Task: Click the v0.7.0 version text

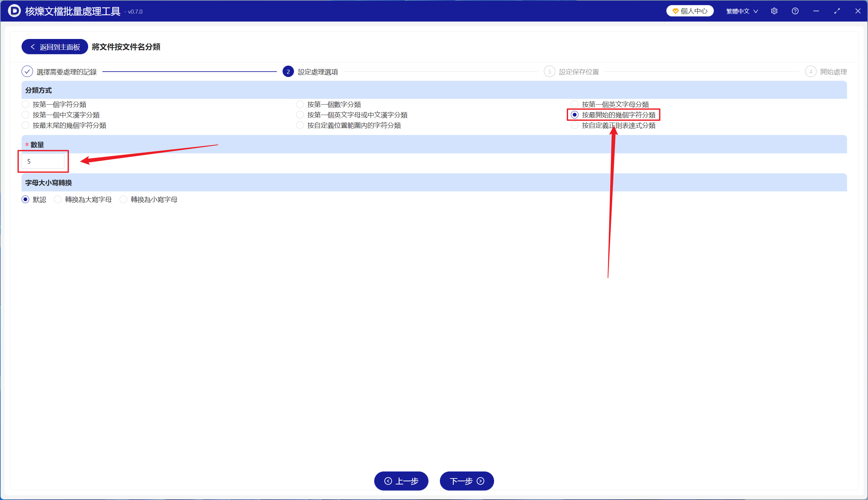Action: tap(135, 12)
